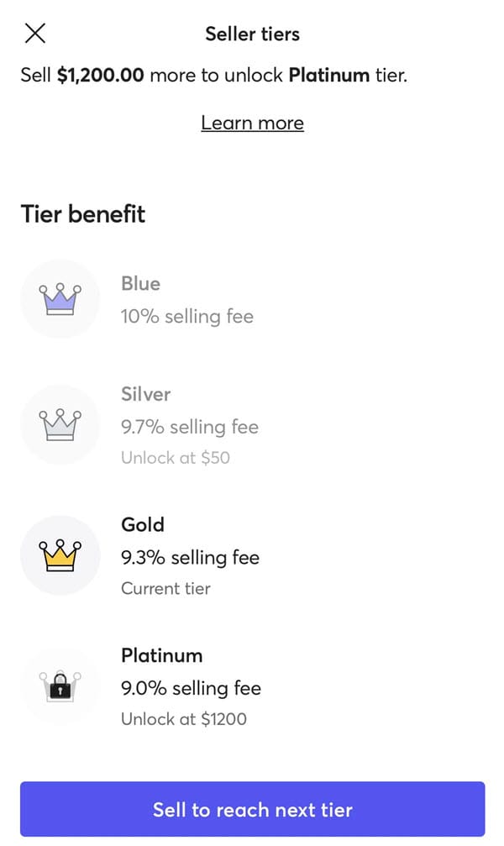Click the Unlock at $50 label

[x=175, y=458]
